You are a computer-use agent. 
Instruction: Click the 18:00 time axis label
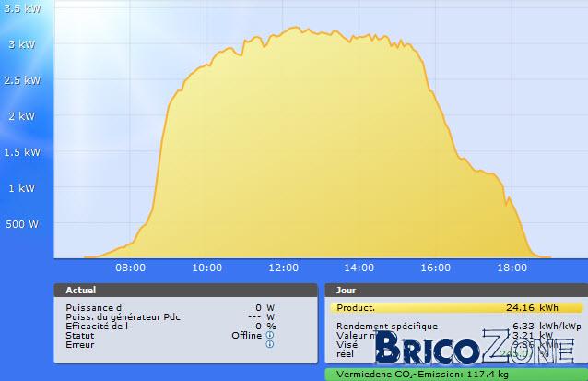pyautogui.click(x=512, y=268)
